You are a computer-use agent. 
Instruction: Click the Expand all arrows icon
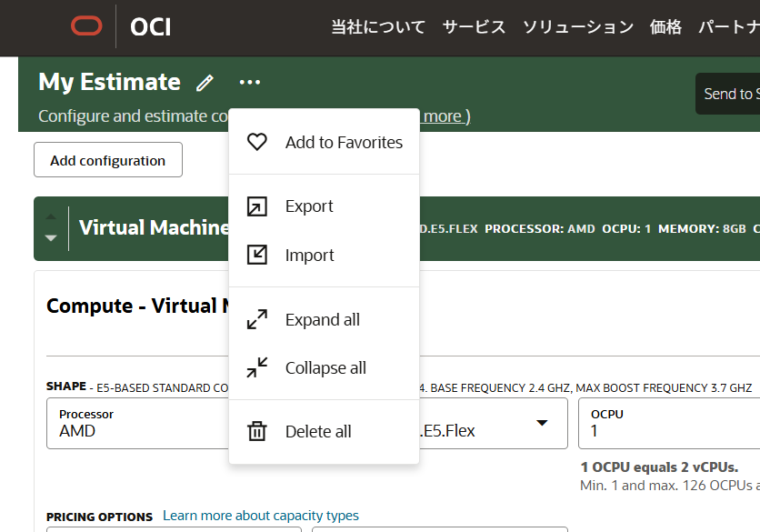coord(257,319)
